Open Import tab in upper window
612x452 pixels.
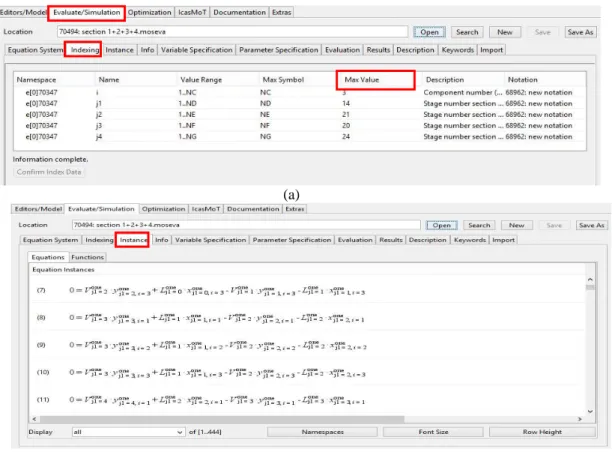pyautogui.click(x=491, y=50)
